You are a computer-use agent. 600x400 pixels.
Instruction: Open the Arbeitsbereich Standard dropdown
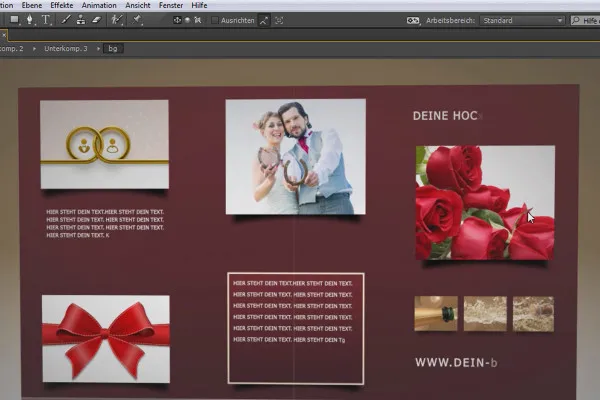tap(522, 20)
